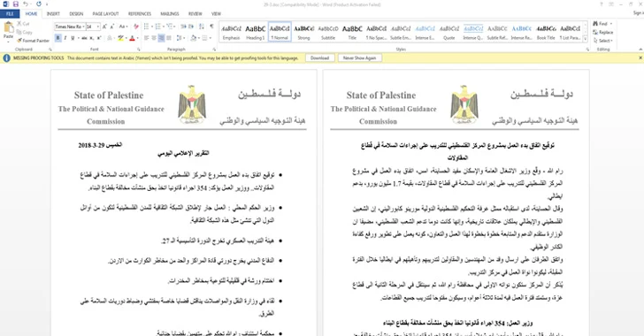
Task: Toggle Italic formatting
Action: [65, 38]
